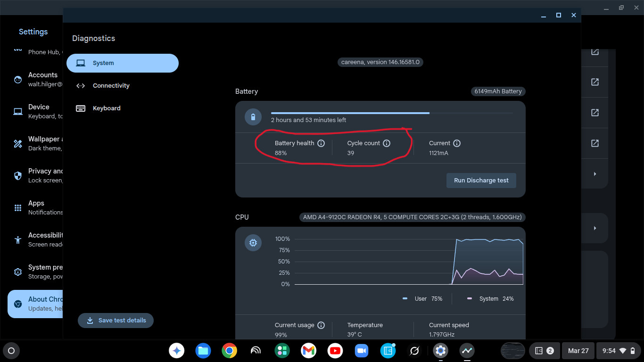Click '2 hours and 53 minutes left' text

pyautogui.click(x=308, y=120)
